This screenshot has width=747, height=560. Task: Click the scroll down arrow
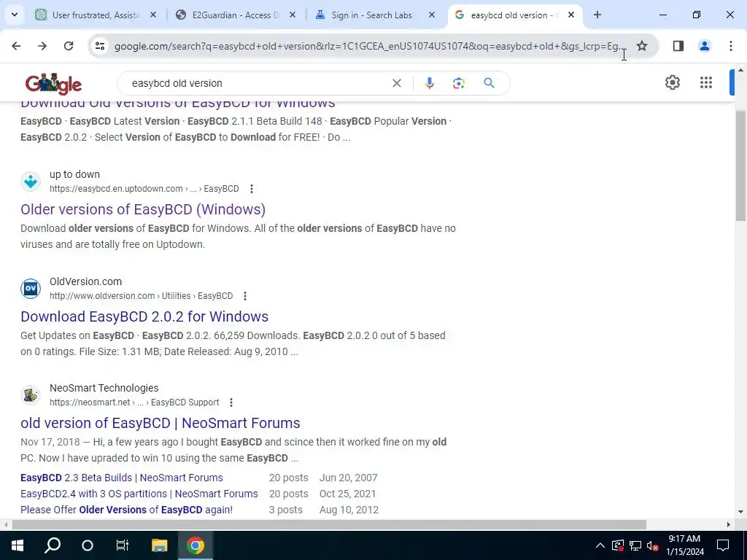point(740,513)
